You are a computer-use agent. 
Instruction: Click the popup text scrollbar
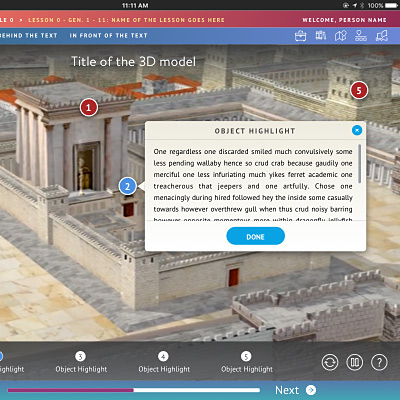(359, 164)
